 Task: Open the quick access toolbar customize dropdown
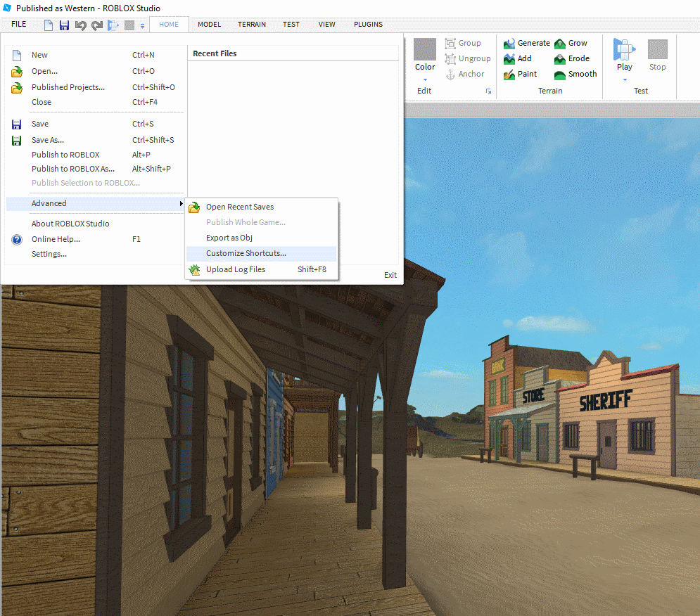tap(142, 26)
